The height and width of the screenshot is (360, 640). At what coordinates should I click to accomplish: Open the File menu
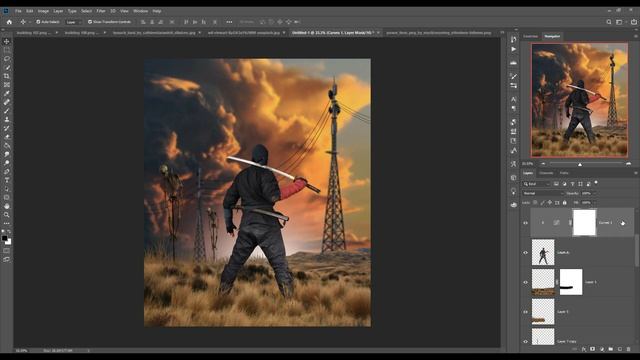[18, 11]
